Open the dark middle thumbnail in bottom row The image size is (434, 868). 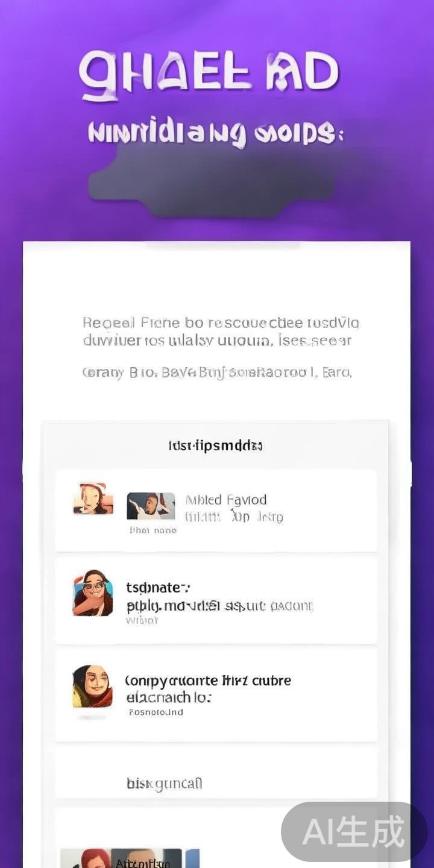click(x=146, y=858)
